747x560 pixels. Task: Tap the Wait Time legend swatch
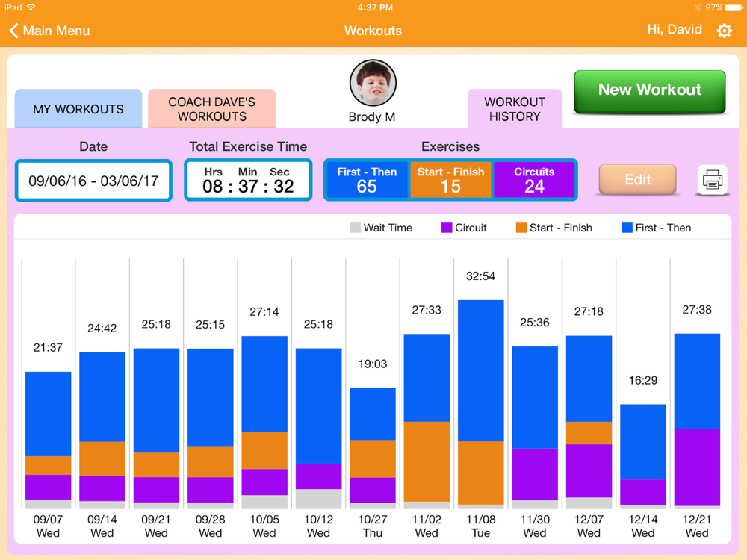(x=355, y=227)
